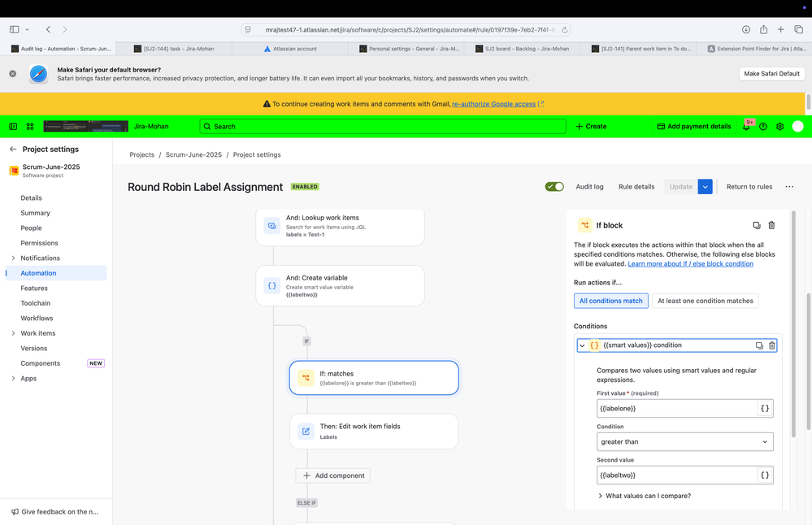The width and height of the screenshot is (812, 525).
Task: Open Learn more about If / else link
Action: point(690,263)
